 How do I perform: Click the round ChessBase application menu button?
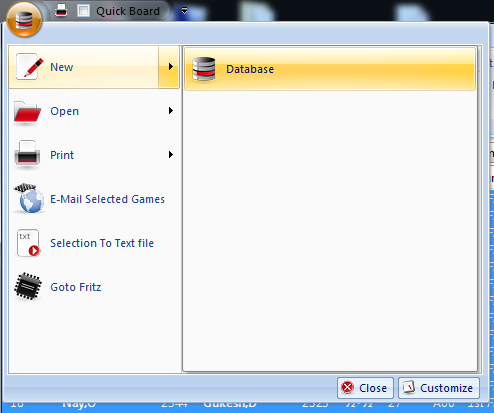point(24,20)
